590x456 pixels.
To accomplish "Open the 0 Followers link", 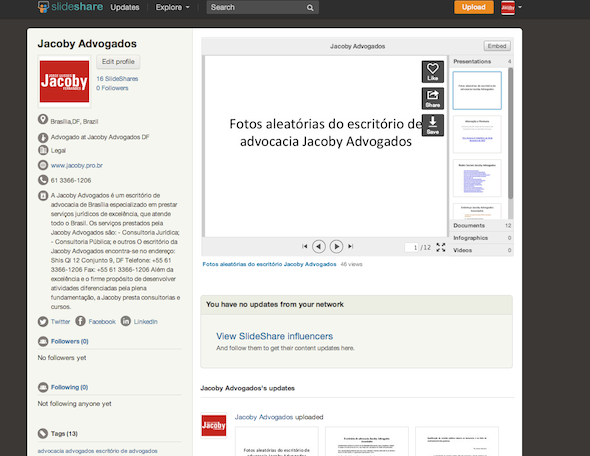I will pos(112,88).
